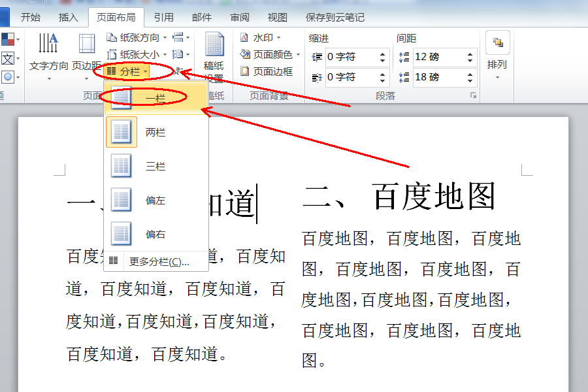The width and height of the screenshot is (588, 392).
Task: Increase the spacing before 12 磅 value
Action: (x=470, y=54)
